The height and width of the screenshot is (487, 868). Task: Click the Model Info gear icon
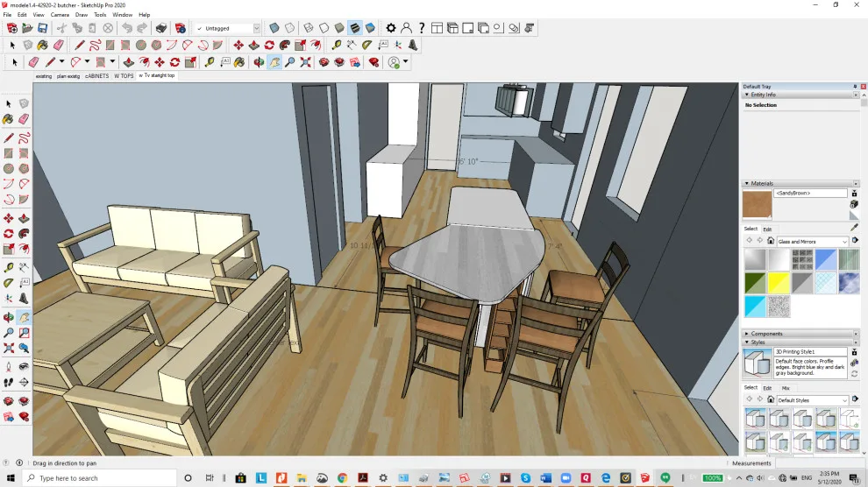click(391, 28)
